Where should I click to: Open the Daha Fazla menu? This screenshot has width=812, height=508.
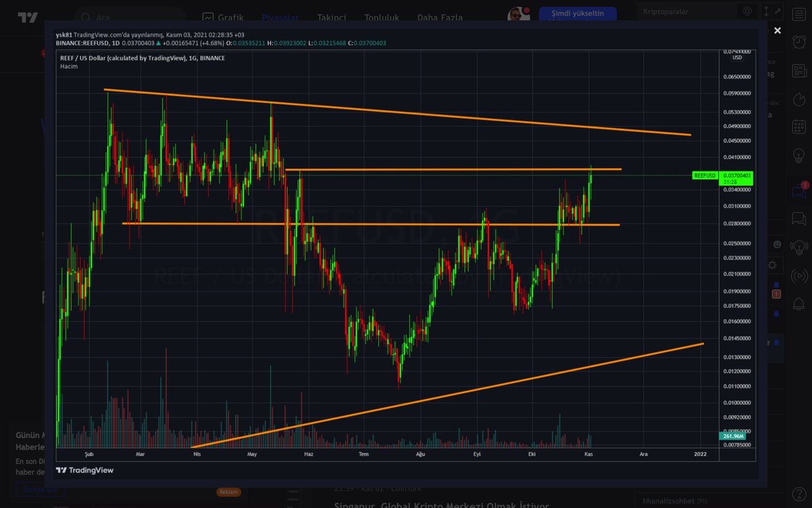click(440, 18)
